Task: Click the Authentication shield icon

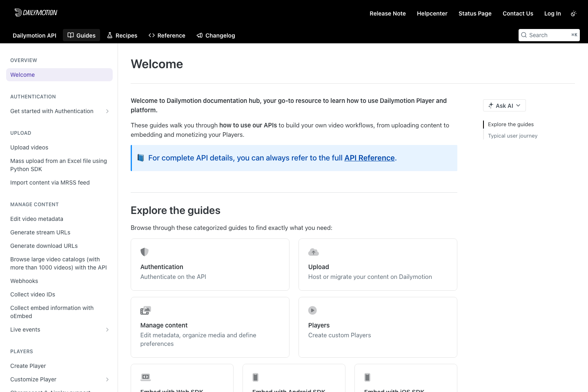Action: click(145, 252)
